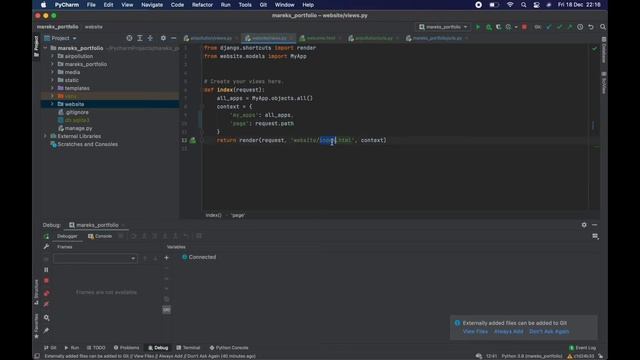Click run gutter icon on line 12

pos(193,140)
